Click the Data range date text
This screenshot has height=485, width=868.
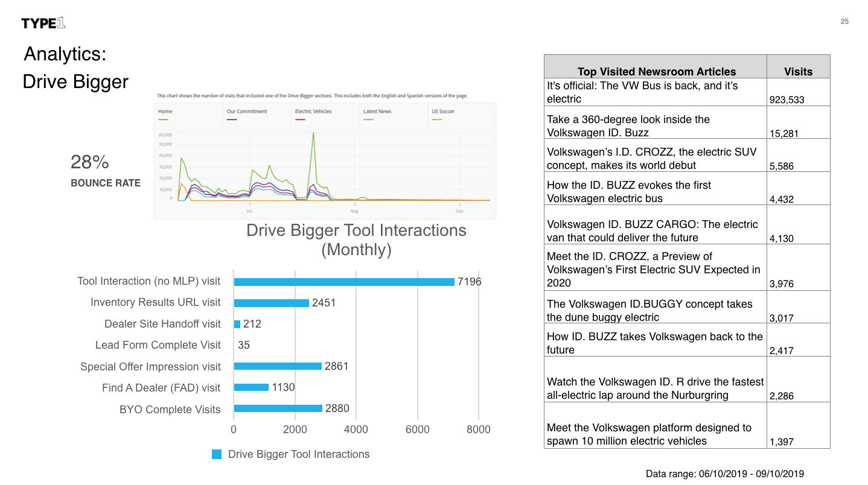click(x=725, y=474)
